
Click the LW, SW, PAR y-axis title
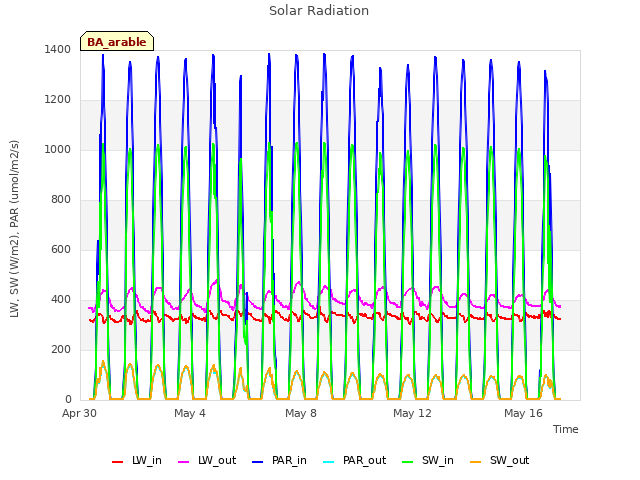point(15,229)
